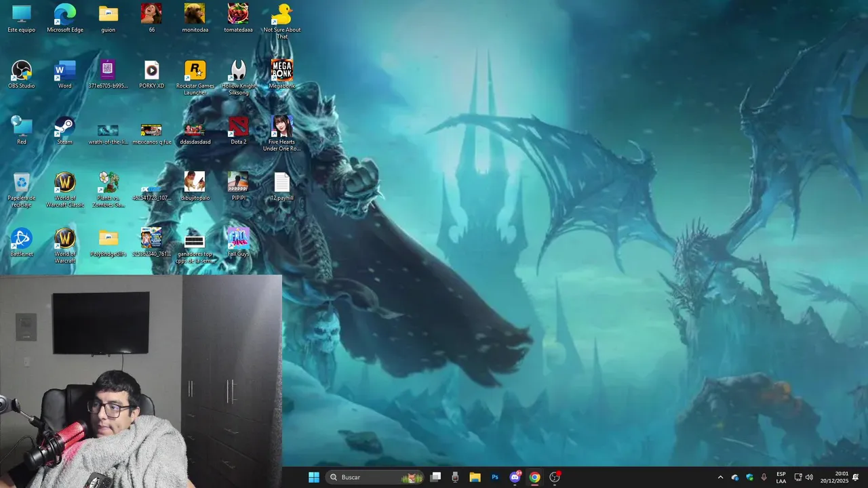Open network settings tray icon
Viewport: 868px width, 488px height.
tap(797, 477)
